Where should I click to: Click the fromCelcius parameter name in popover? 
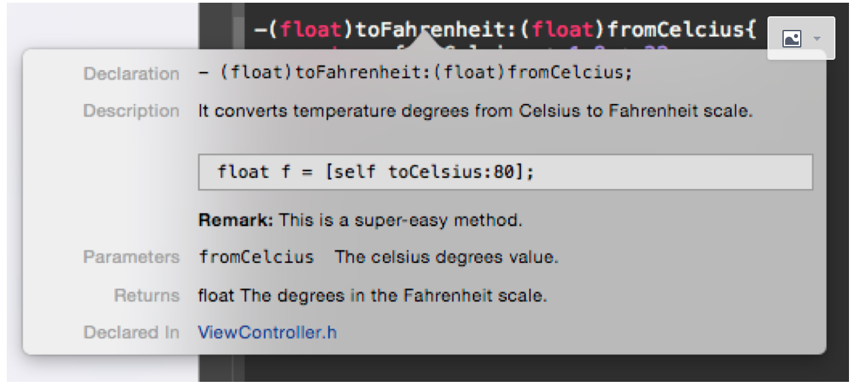click(x=256, y=258)
